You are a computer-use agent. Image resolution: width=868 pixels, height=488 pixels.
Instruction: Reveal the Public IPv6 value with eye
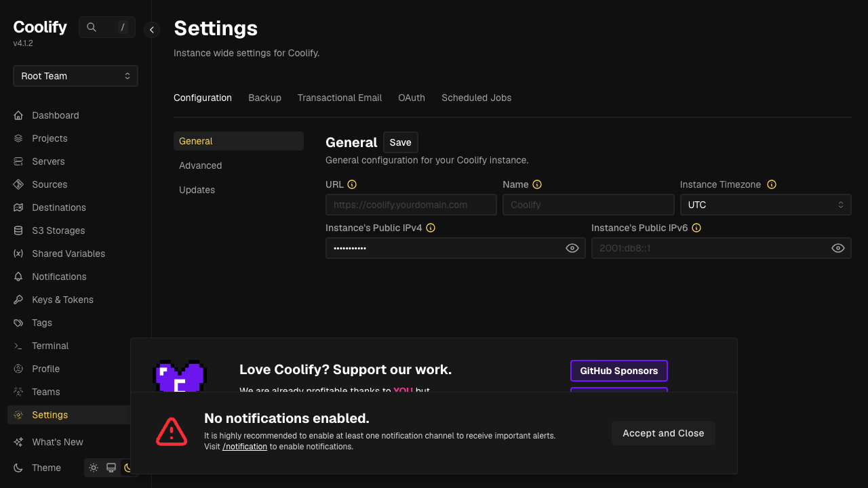838,248
